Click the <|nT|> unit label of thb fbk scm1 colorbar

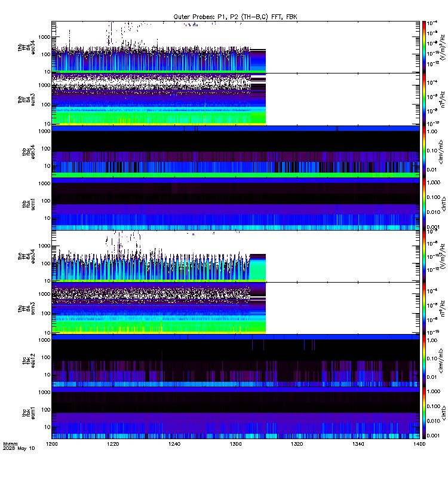tap(444, 204)
